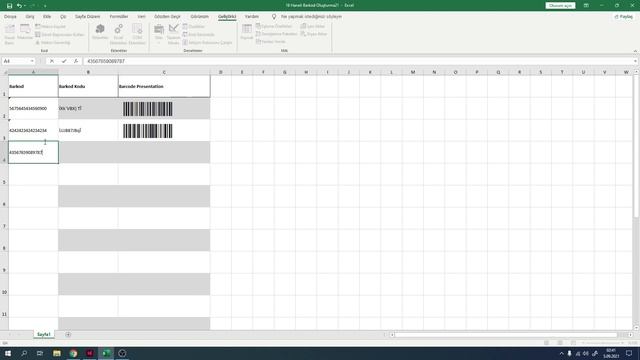Select row 5 header

click(x=4, y=174)
